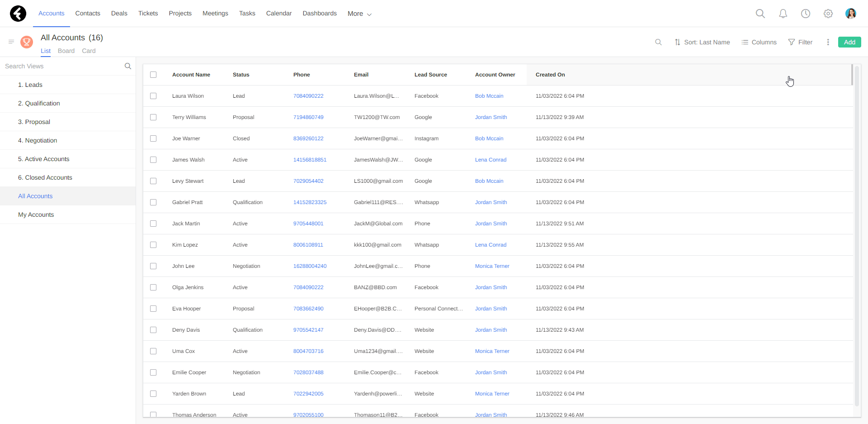The height and width of the screenshot is (424, 868).
Task: Click the Created On column header
Action: (x=550, y=75)
